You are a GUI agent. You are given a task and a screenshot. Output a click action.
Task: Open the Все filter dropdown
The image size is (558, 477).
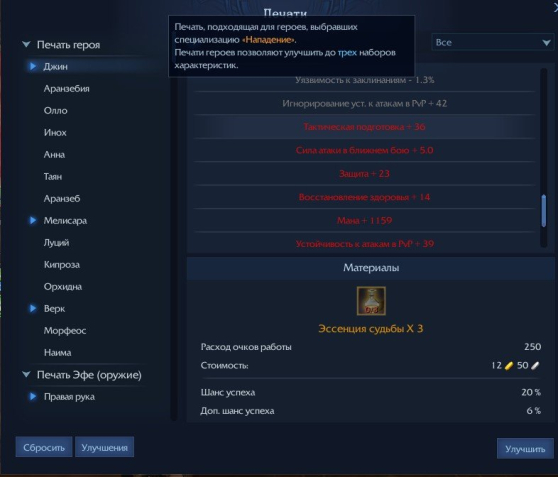493,42
